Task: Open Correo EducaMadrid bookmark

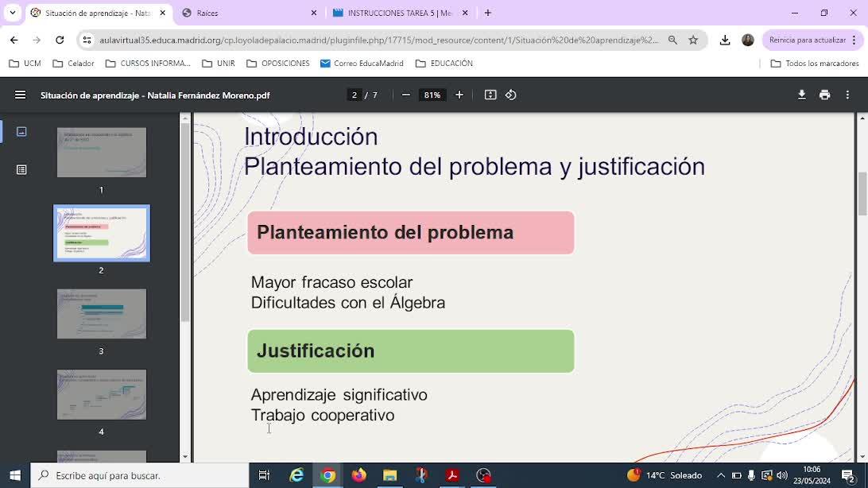Action: coord(362,64)
